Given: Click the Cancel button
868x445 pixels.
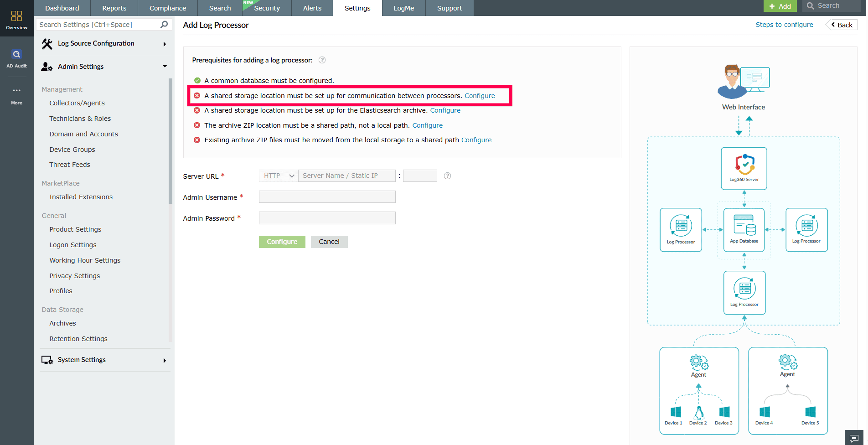Looking at the screenshot, I should (329, 242).
